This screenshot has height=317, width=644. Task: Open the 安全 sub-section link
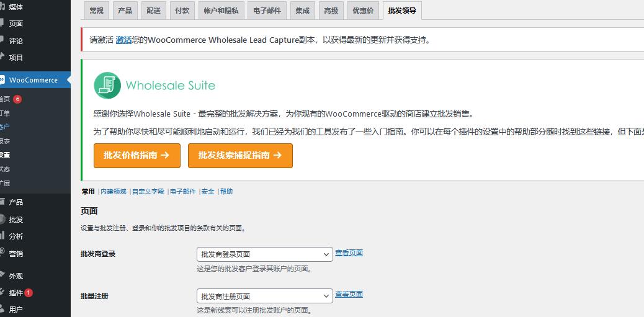pos(208,191)
